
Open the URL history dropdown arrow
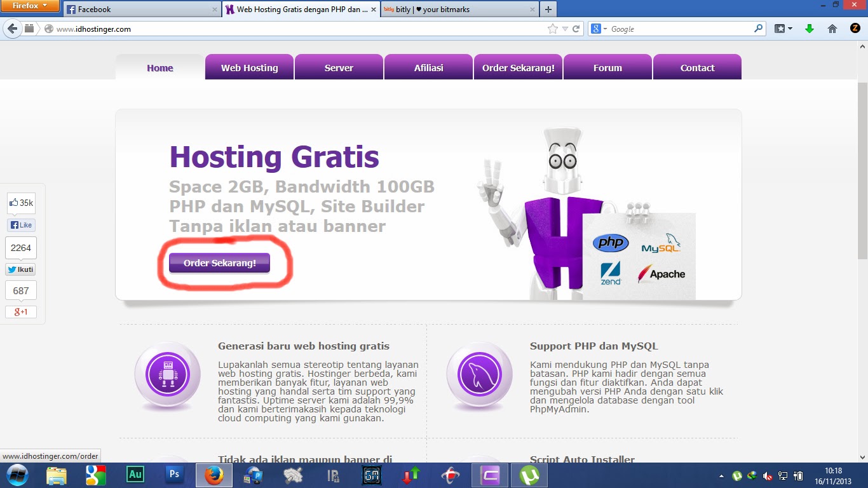point(565,29)
